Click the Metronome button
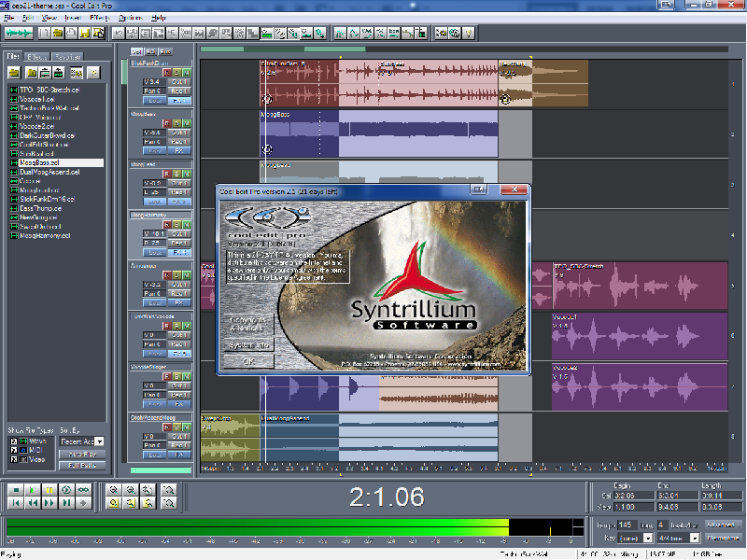Viewport: 747px width, 560px height. click(722, 538)
